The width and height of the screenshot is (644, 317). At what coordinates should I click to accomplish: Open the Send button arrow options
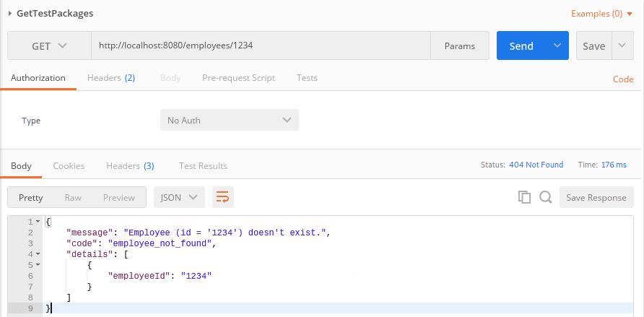tap(557, 45)
